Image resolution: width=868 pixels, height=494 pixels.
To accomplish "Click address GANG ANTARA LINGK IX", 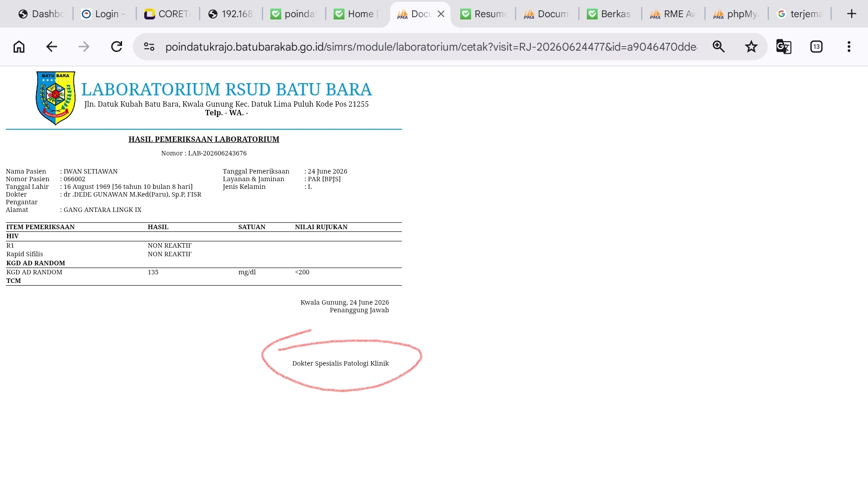I will coord(103,210).
